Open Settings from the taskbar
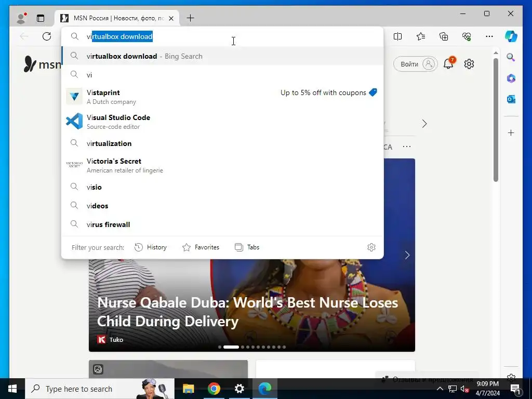 [239, 389]
